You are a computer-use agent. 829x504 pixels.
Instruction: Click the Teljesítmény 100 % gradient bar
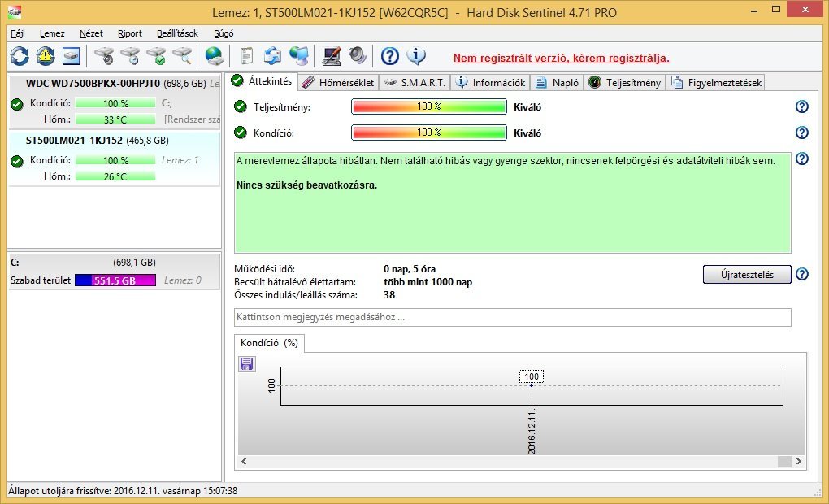[x=429, y=106]
